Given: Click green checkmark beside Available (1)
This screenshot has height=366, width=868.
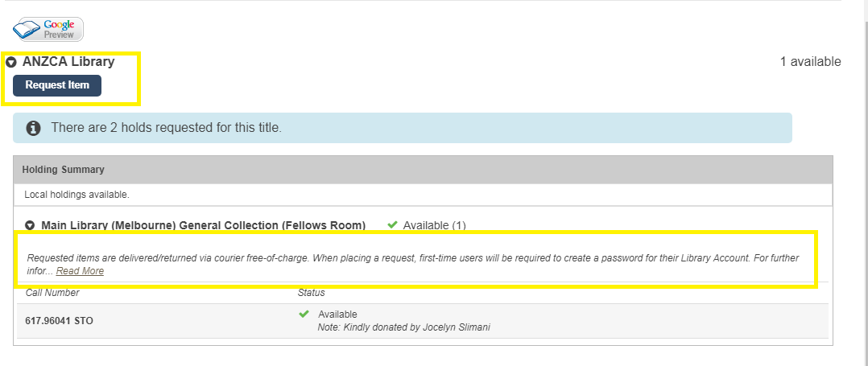Looking at the screenshot, I should pyautogui.click(x=392, y=224).
